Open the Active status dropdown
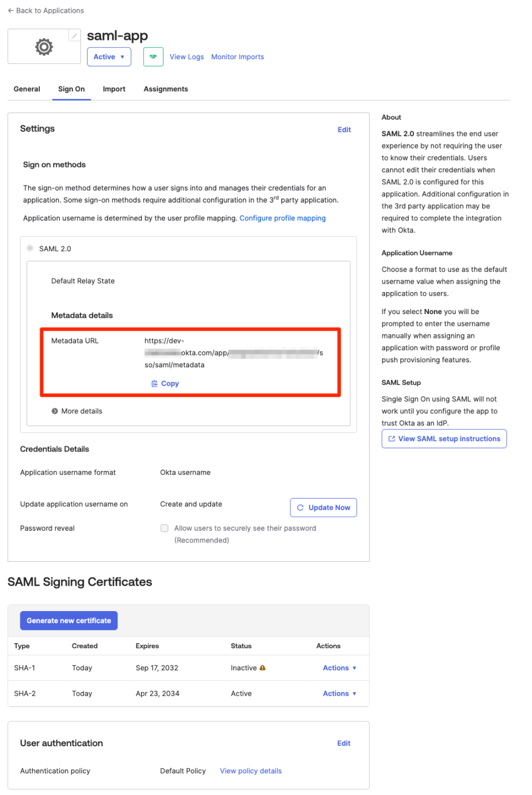 pos(109,57)
